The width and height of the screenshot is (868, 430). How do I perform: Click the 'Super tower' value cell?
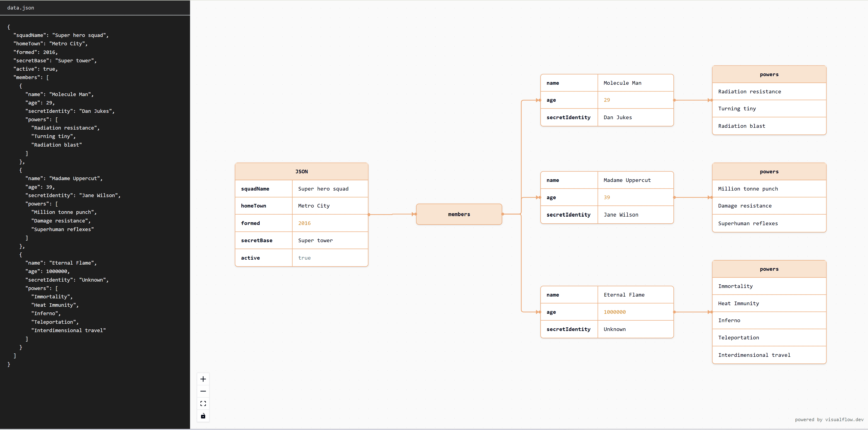click(330, 240)
